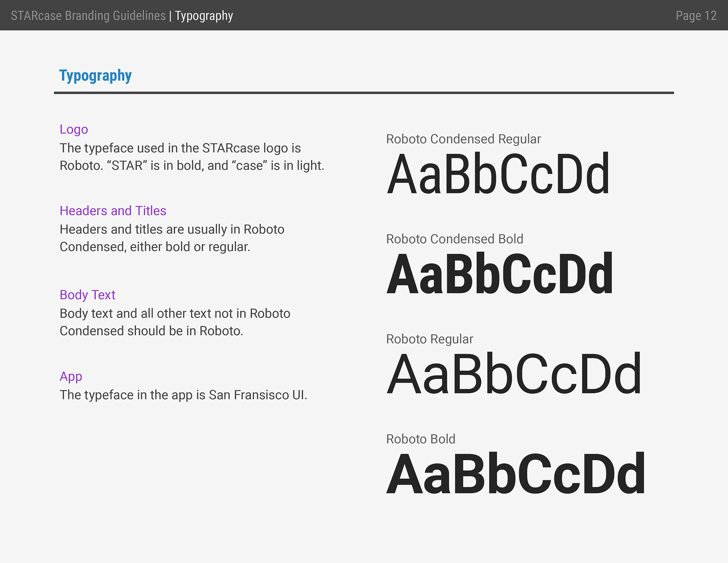Click the paragraph about Roboto Condensed headers
Image resolution: width=728 pixels, height=563 pixels.
click(x=171, y=238)
